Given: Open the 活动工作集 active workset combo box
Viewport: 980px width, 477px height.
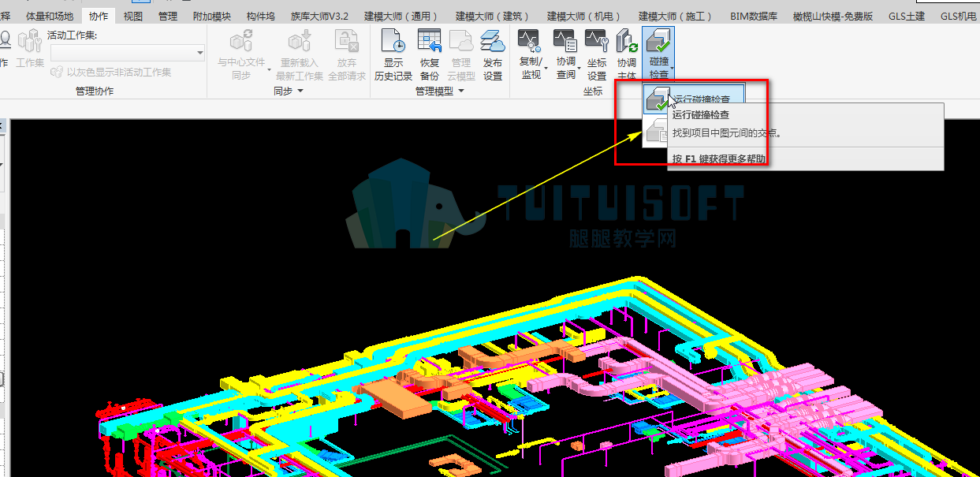Looking at the screenshot, I should [128, 53].
